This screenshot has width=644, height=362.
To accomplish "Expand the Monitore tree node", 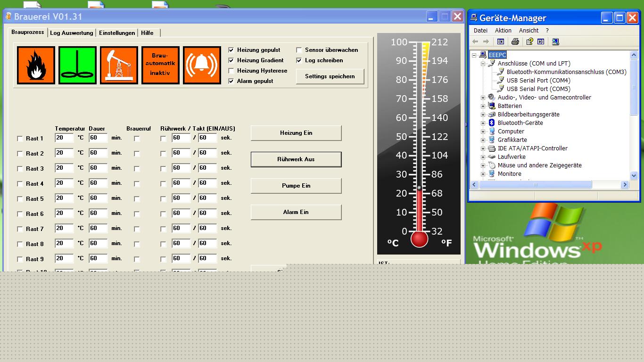I will pos(483,174).
